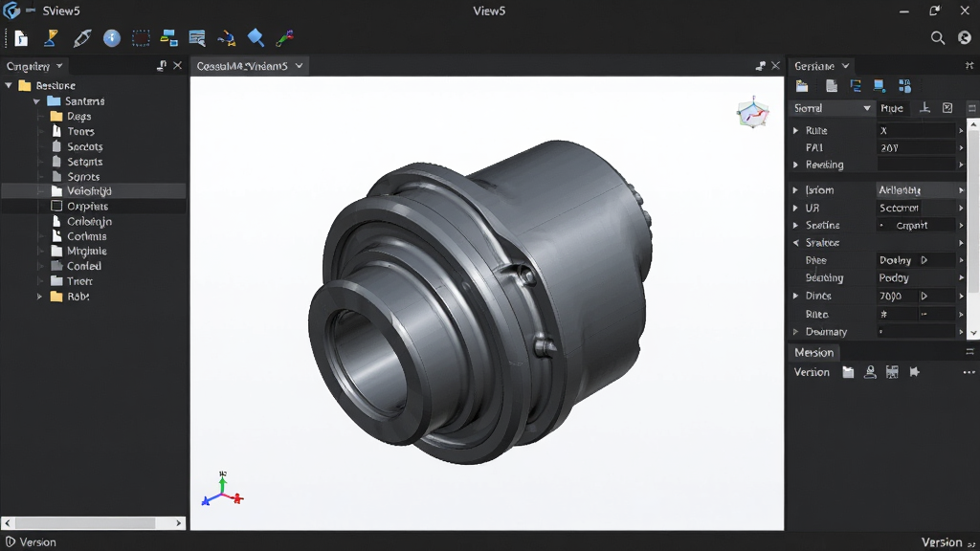The width and height of the screenshot is (980, 551).
Task: Click the blue list-tree icon in Gerrane toolbar
Action: 856,86
